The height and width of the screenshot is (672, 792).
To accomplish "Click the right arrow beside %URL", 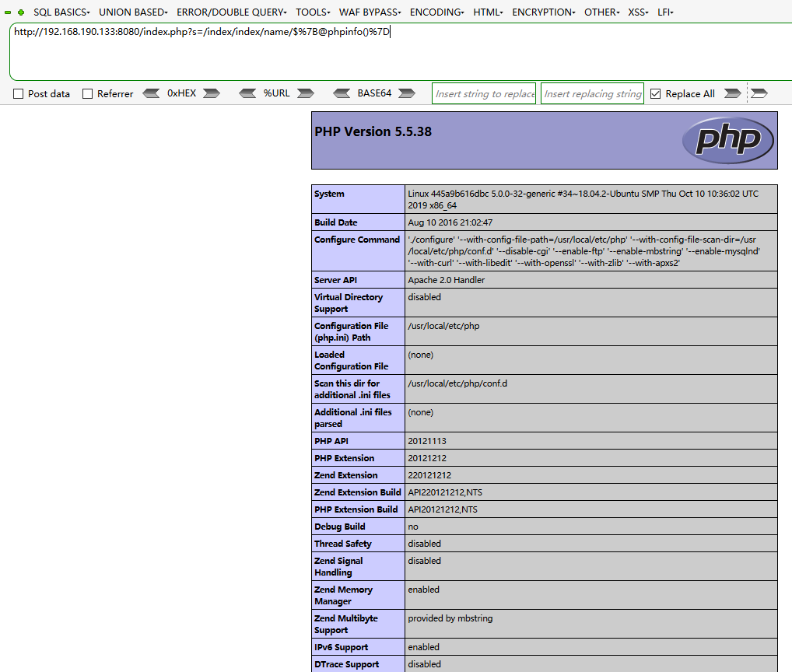I will (306, 93).
